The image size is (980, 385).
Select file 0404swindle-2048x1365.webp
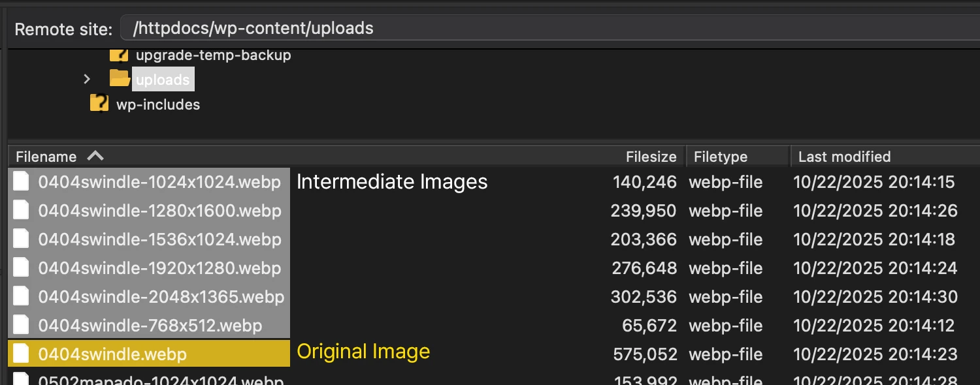161,297
